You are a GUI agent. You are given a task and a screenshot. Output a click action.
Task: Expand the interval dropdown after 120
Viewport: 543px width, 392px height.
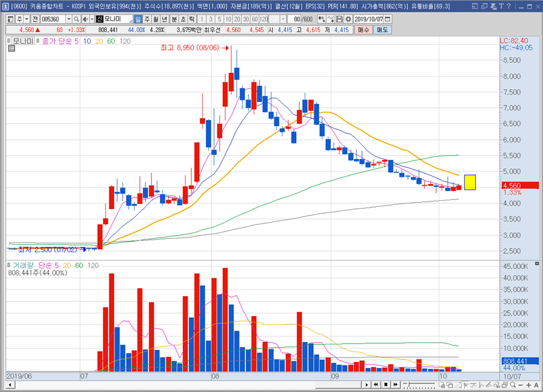coord(284,19)
